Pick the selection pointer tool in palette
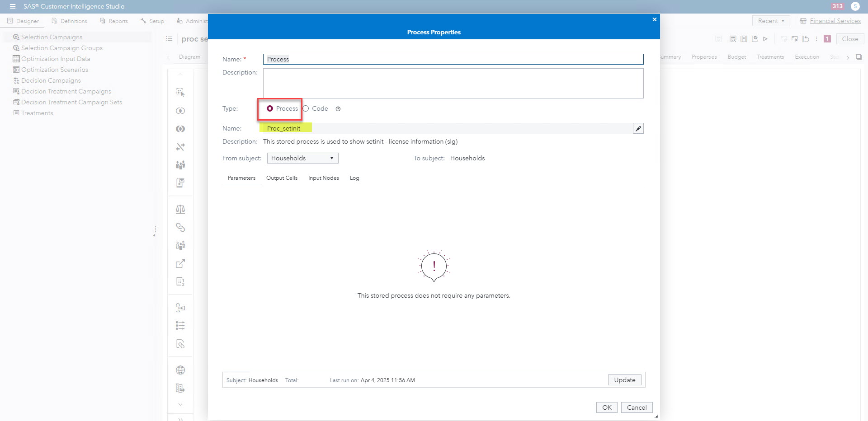Screen dimensions: 868x421 click(180, 93)
